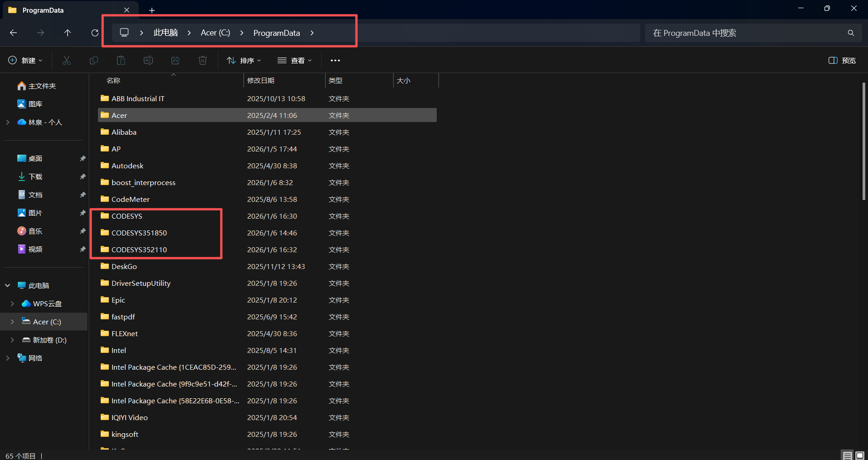868x460 pixels.
Task: Open the three-dots more options menu
Action: pyautogui.click(x=335, y=60)
